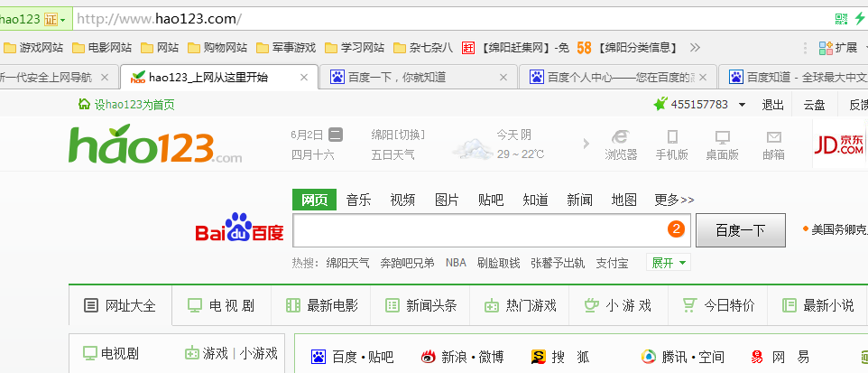
Task: Click the 百度一下 search button
Action: (x=741, y=230)
